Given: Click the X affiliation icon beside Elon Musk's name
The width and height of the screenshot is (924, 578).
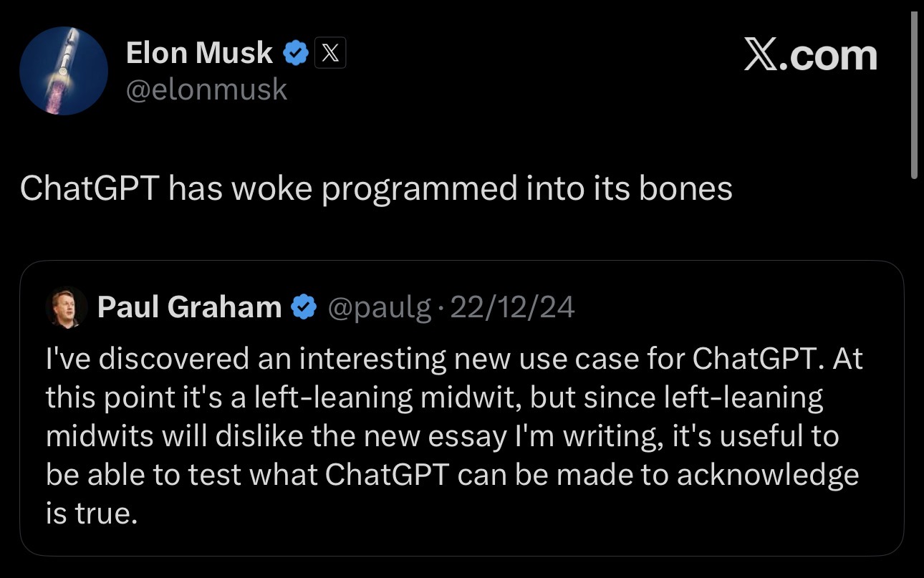Looking at the screenshot, I should pos(330,52).
